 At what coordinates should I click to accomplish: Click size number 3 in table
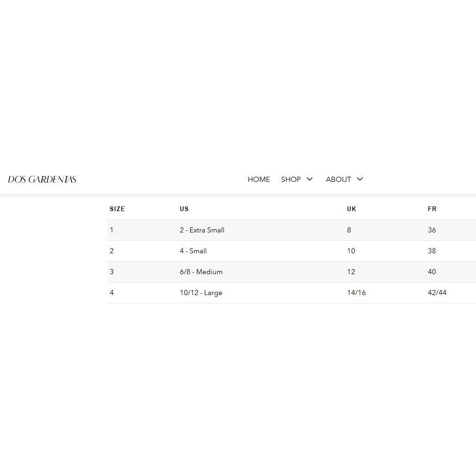pos(112,272)
